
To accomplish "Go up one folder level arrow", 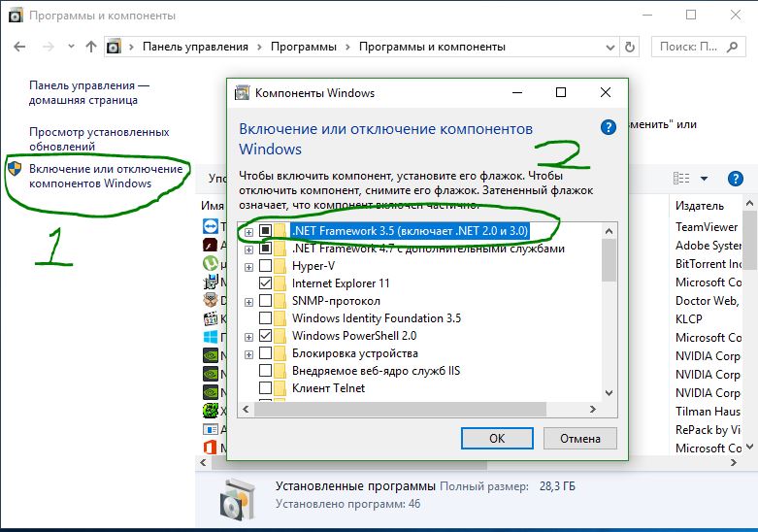I will point(91,47).
